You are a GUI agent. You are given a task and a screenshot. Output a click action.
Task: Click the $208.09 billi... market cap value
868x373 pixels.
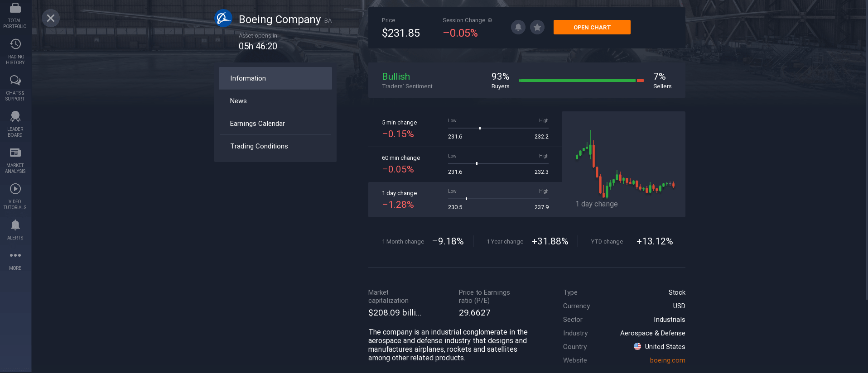pos(395,313)
